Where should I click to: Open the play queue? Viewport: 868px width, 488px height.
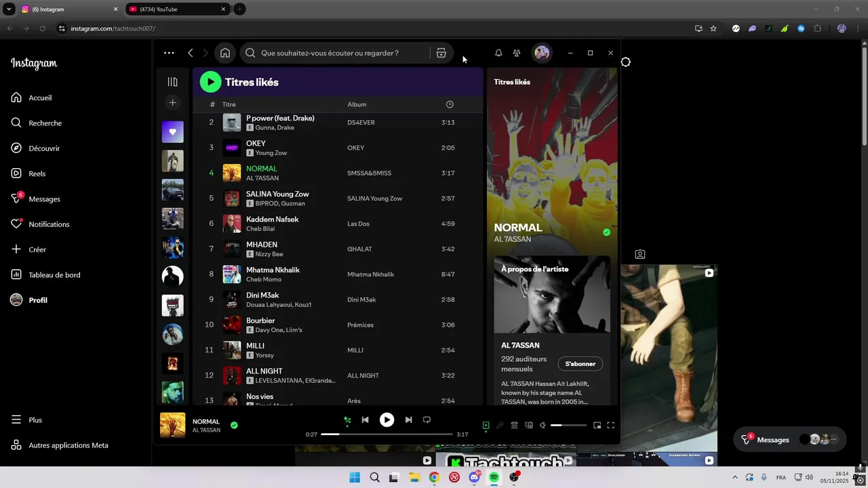pyautogui.click(x=514, y=426)
